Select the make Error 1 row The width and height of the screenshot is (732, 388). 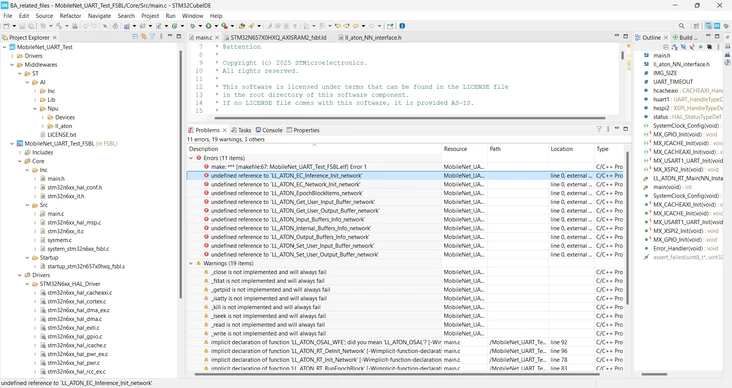tap(405, 167)
